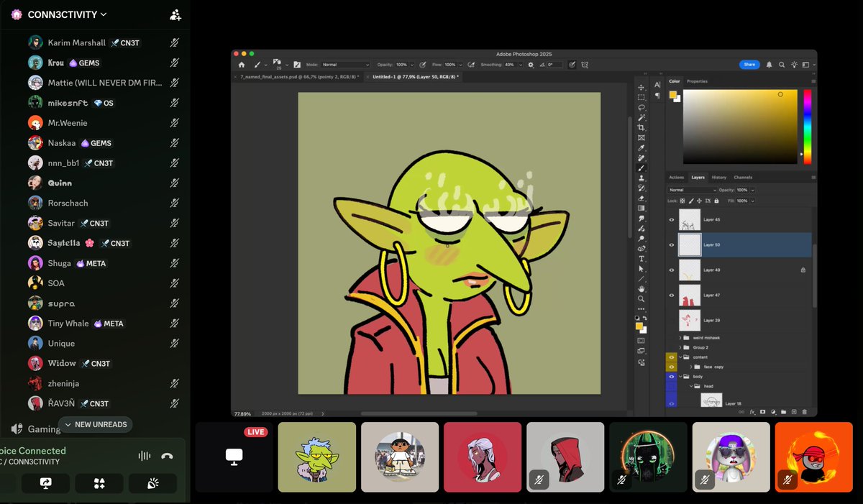
Task: Expand the weird mohawk group
Action: (680, 337)
